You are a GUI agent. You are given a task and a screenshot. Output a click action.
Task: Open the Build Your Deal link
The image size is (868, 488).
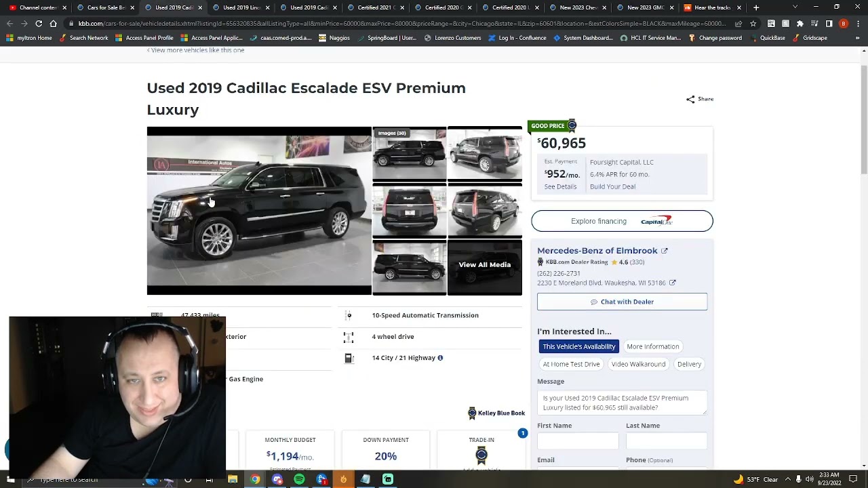click(612, 186)
